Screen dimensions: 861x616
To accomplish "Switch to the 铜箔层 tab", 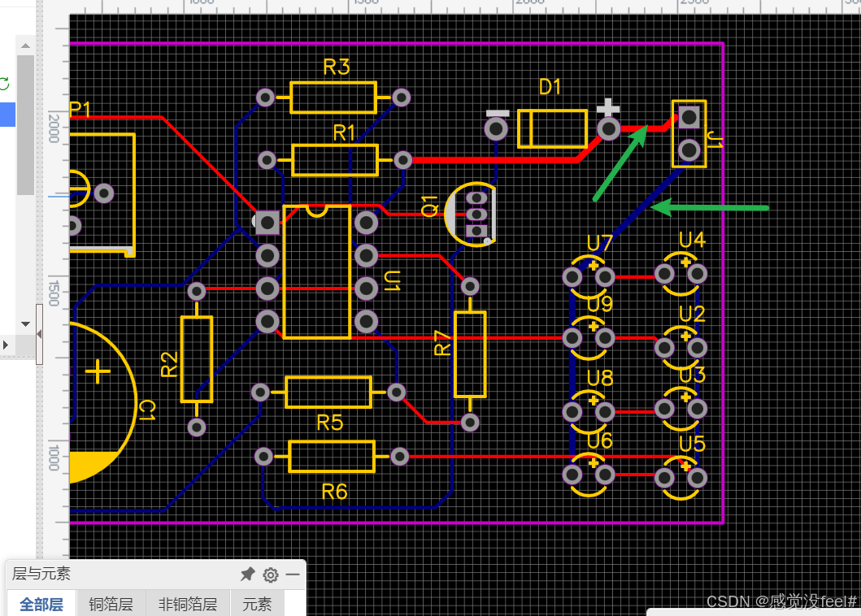I will [111, 604].
